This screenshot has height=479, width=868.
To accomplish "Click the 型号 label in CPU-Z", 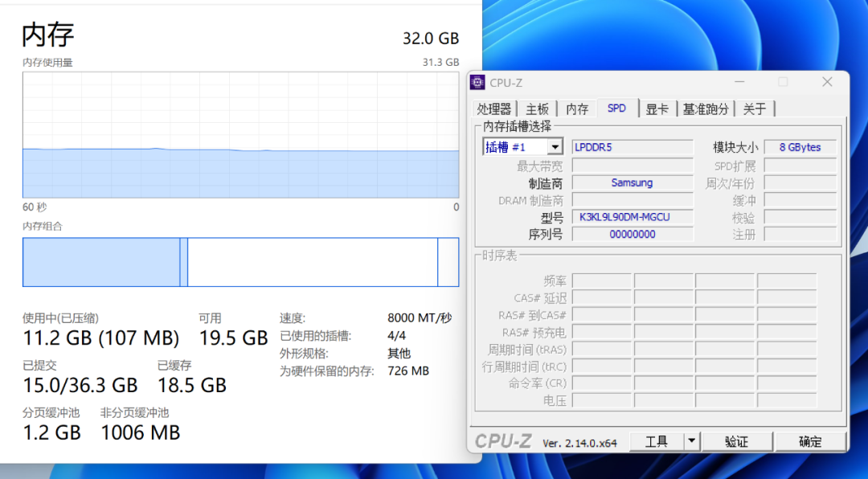I will [x=552, y=218].
